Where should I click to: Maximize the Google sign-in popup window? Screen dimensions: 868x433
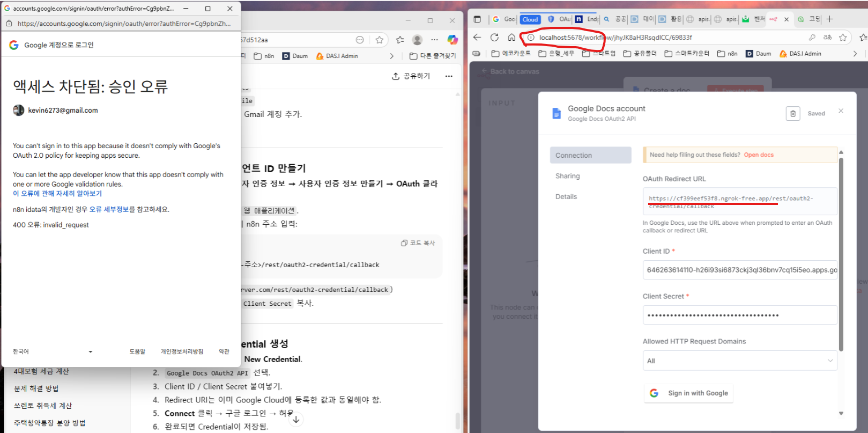point(207,9)
